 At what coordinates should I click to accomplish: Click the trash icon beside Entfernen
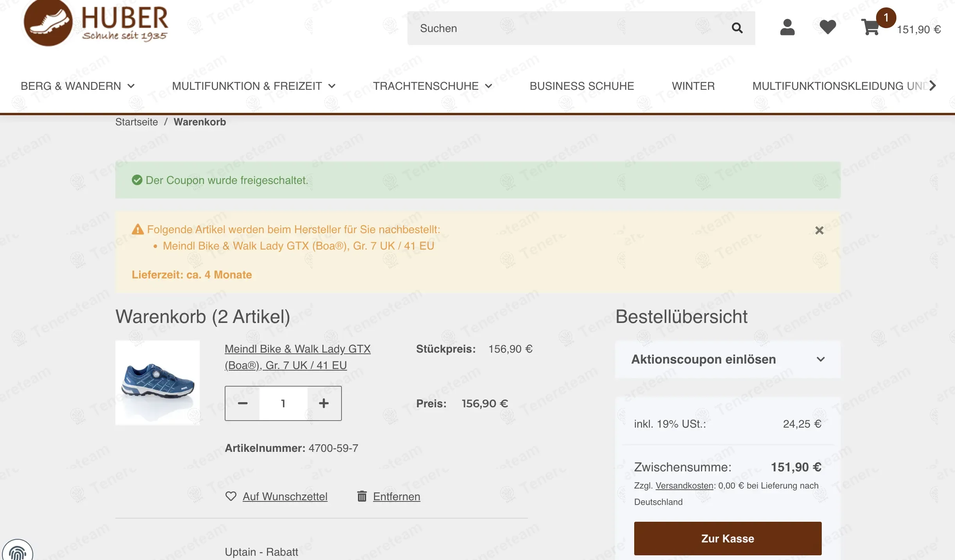coord(362,496)
